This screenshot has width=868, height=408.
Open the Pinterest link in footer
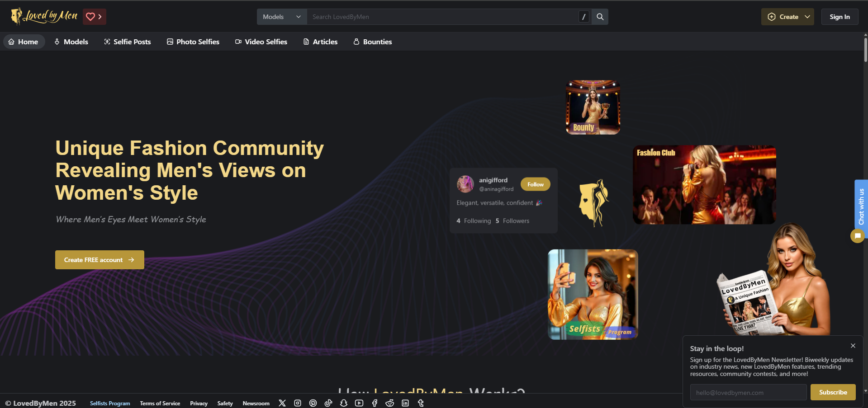click(x=313, y=403)
